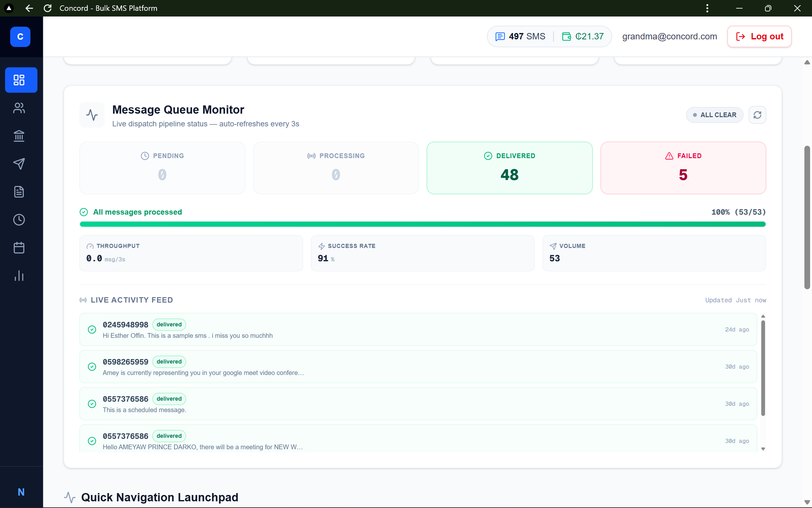Screen dimensions: 812x508
Task: Click grandma@concord.com account email
Action: click(x=669, y=36)
